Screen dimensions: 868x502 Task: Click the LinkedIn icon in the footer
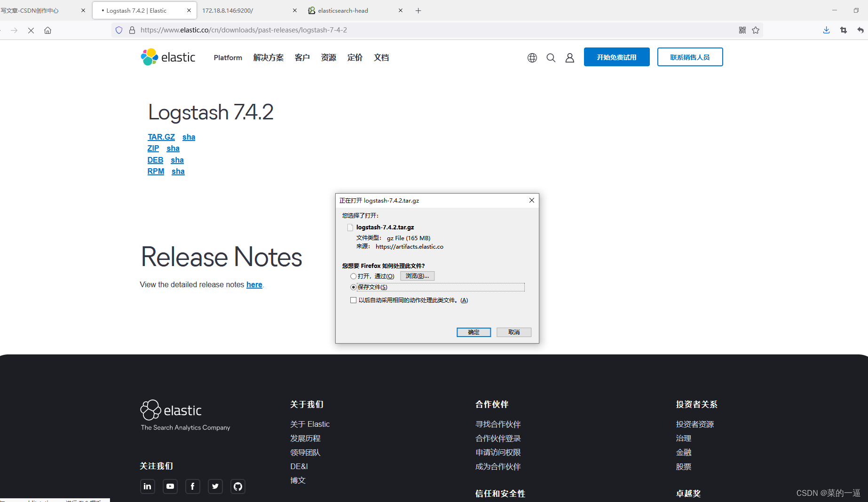(147, 486)
